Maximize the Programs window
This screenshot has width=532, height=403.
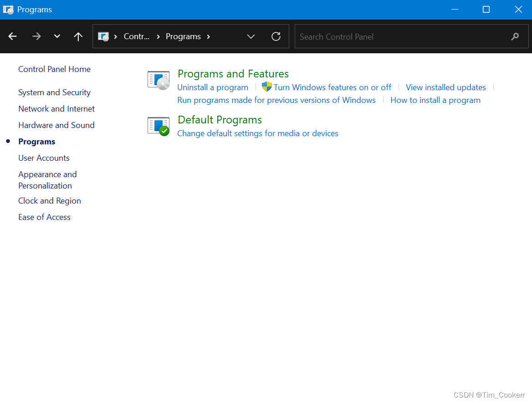(486, 10)
